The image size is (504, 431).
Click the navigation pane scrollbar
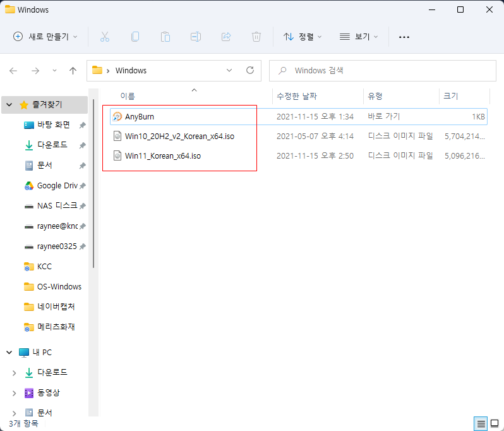click(x=93, y=183)
